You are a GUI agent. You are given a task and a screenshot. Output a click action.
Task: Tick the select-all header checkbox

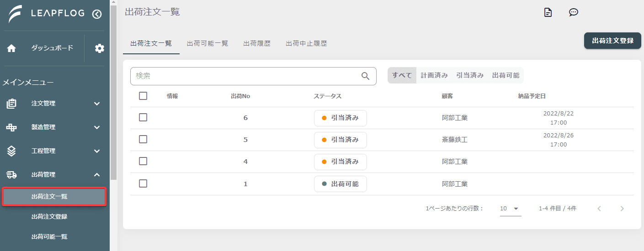(143, 96)
